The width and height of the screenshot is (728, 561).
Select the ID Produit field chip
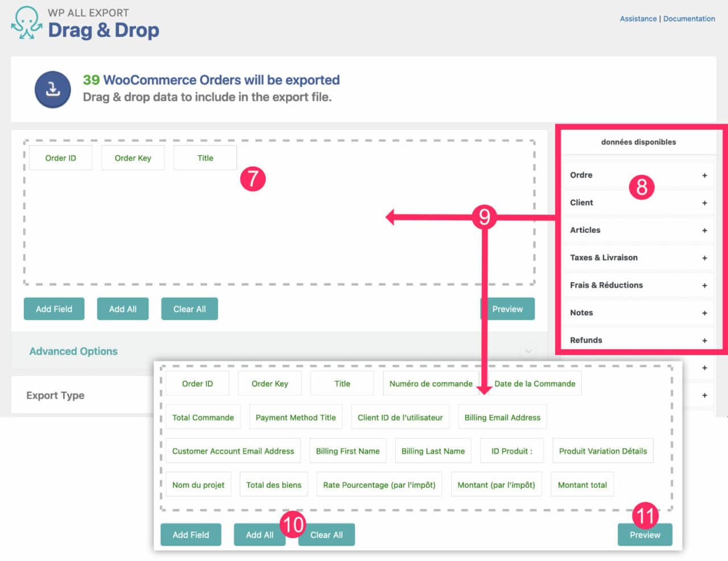pos(512,451)
